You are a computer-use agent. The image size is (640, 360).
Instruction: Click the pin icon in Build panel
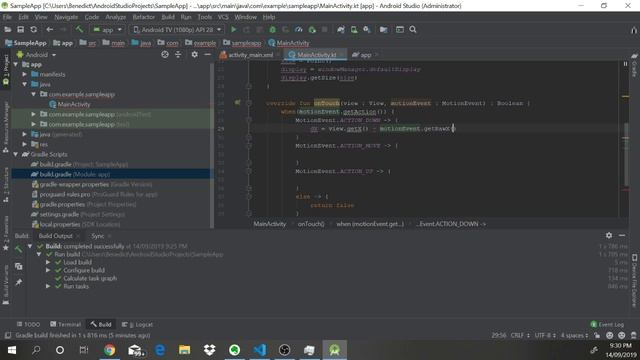[x=18, y=282]
